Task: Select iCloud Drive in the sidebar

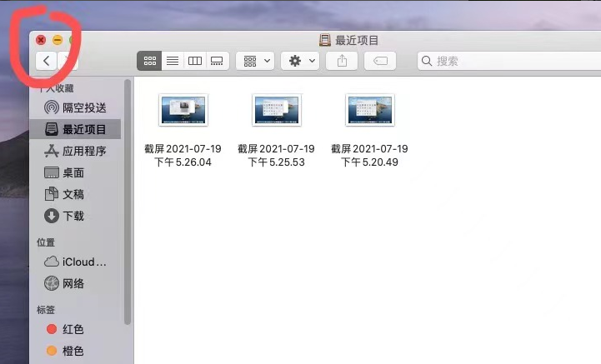Action: (83, 262)
